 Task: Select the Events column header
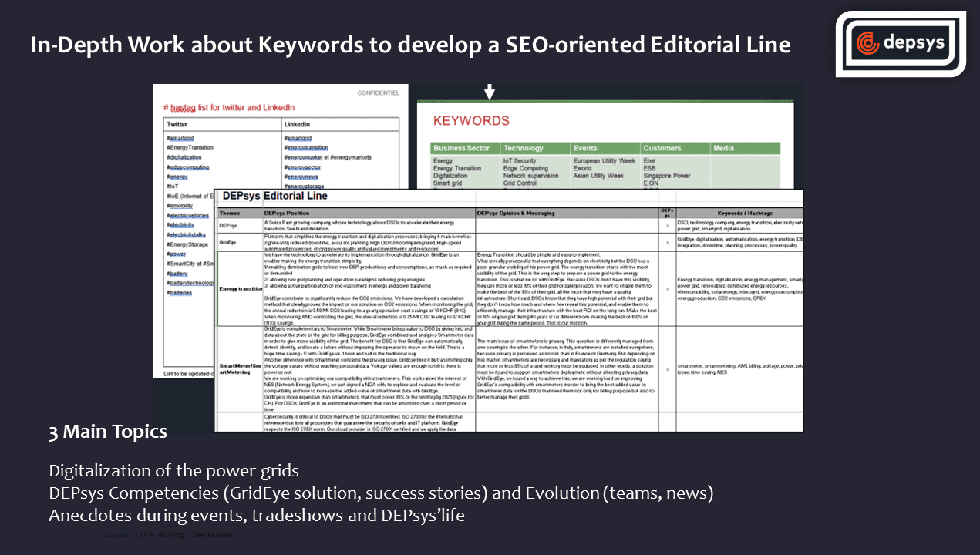pos(584,148)
